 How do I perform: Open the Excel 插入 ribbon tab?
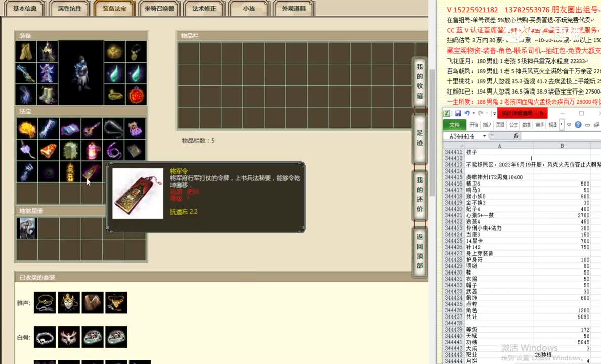click(x=487, y=125)
